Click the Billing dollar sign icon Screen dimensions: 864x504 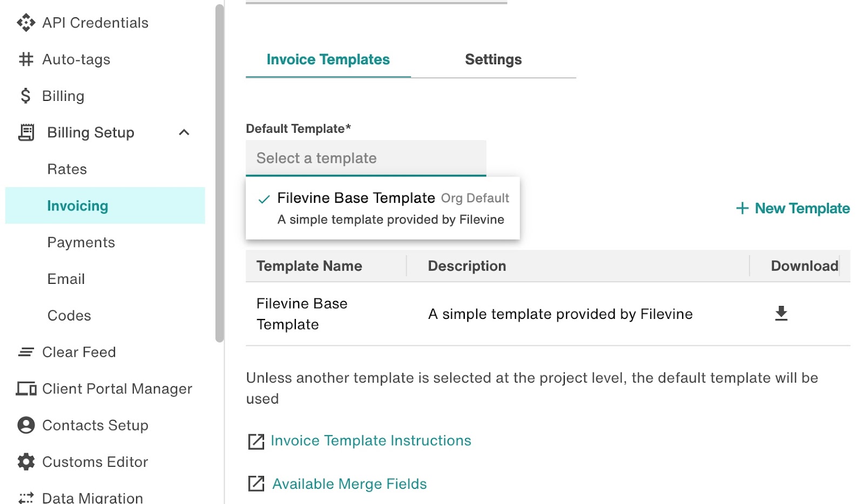point(25,96)
